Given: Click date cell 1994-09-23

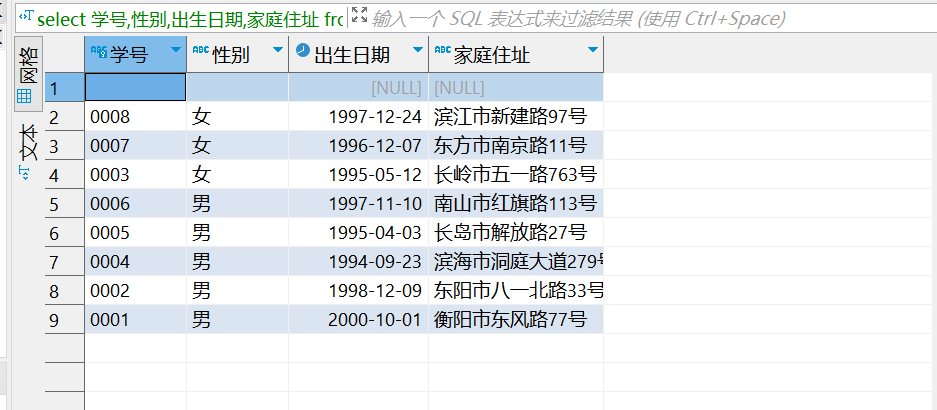Looking at the screenshot, I should point(359,262).
